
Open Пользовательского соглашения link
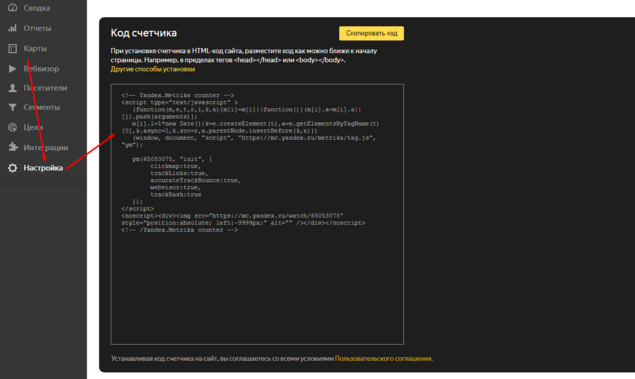click(x=383, y=358)
